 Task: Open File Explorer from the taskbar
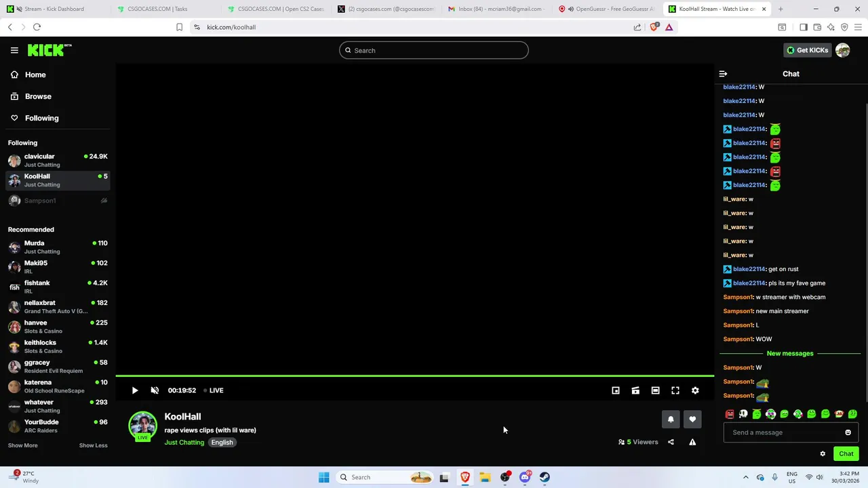(485, 477)
